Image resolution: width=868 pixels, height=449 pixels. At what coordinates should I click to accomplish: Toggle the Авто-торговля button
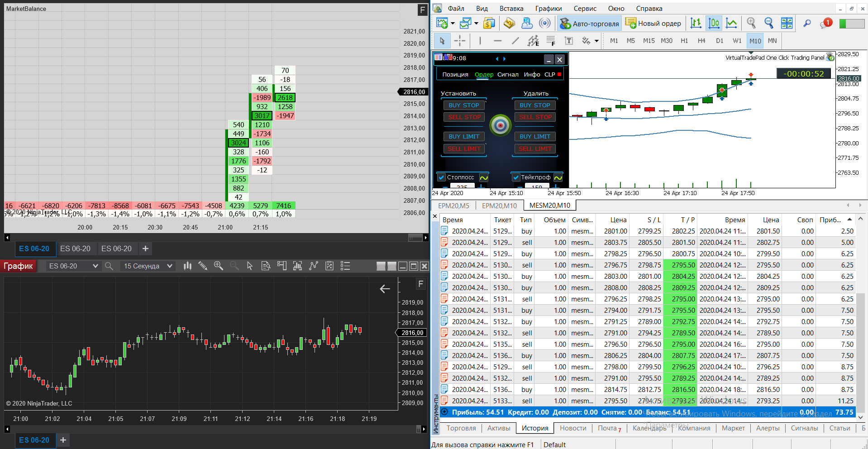pyautogui.click(x=589, y=24)
